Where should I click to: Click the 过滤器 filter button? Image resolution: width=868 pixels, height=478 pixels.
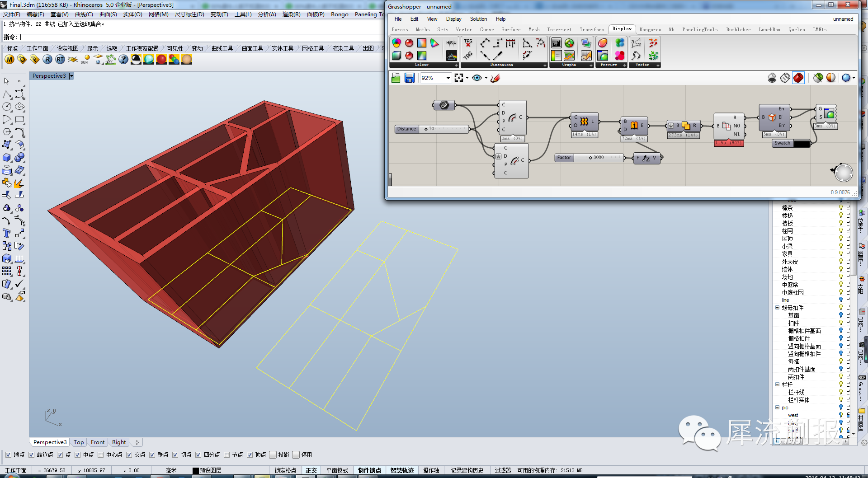click(x=503, y=470)
